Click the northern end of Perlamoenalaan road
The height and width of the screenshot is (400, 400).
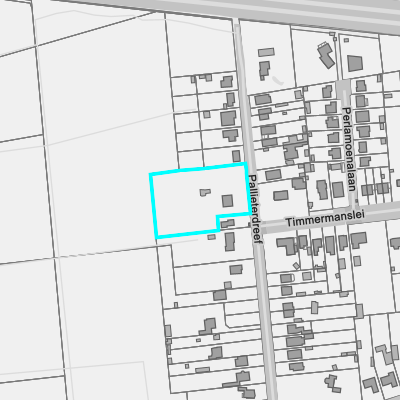343,86
